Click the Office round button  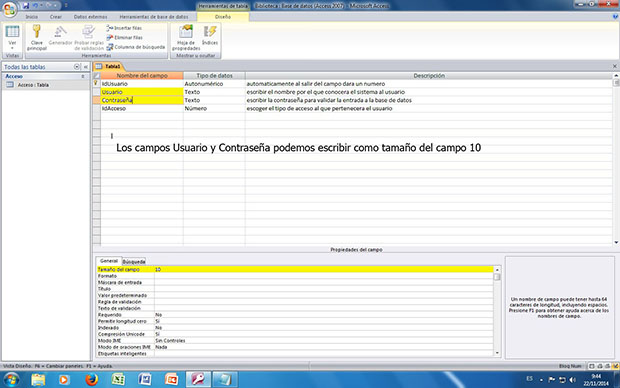(9, 9)
